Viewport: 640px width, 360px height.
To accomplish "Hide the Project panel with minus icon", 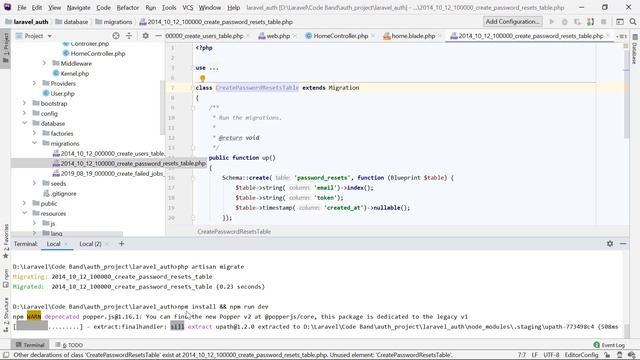I will (158, 36).
